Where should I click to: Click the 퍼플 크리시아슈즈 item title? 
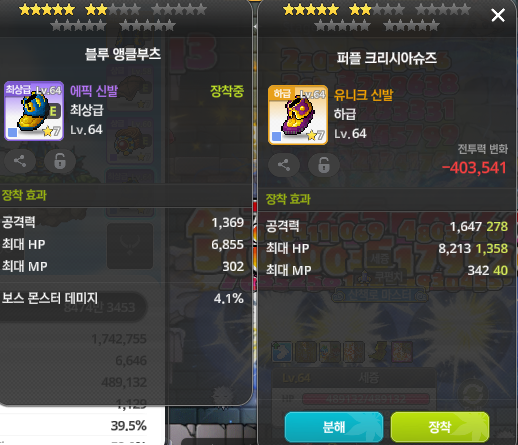coord(387,58)
